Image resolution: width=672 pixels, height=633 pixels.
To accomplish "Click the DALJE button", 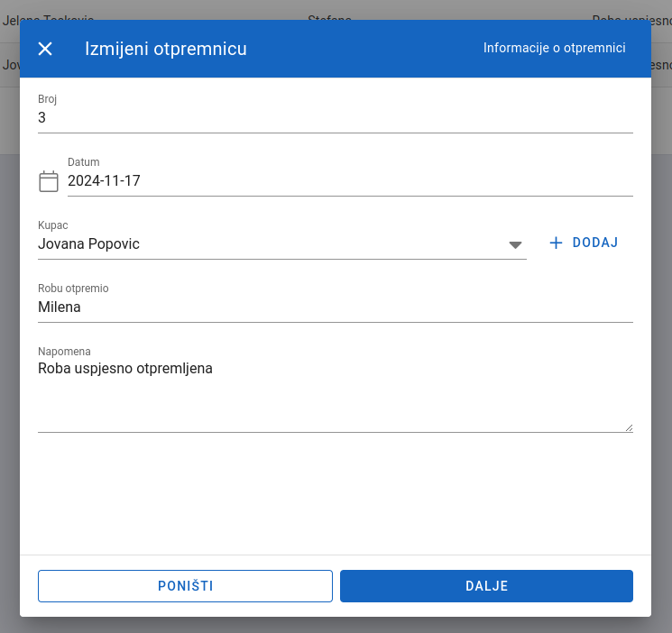I will click(486, 586).
